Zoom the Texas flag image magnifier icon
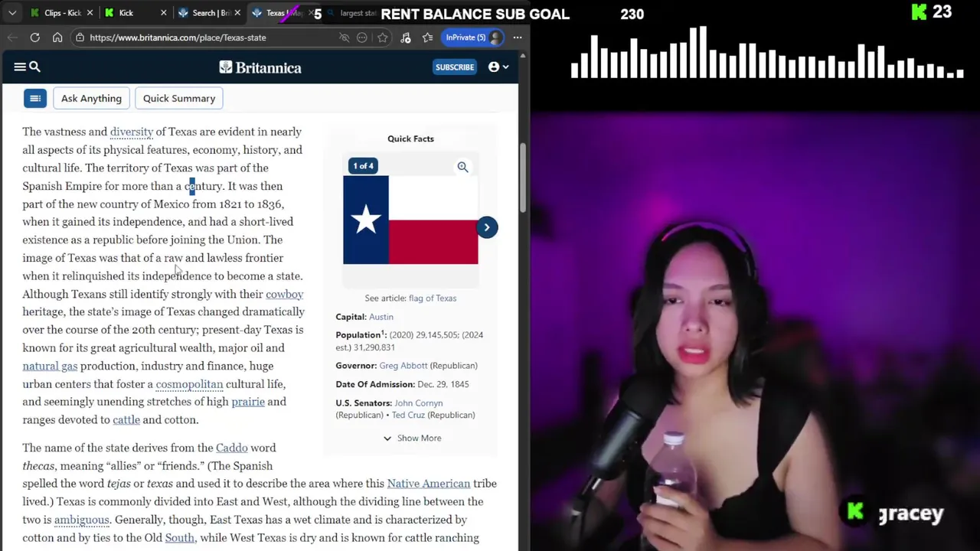980x551 pixels. click(462, 167)
